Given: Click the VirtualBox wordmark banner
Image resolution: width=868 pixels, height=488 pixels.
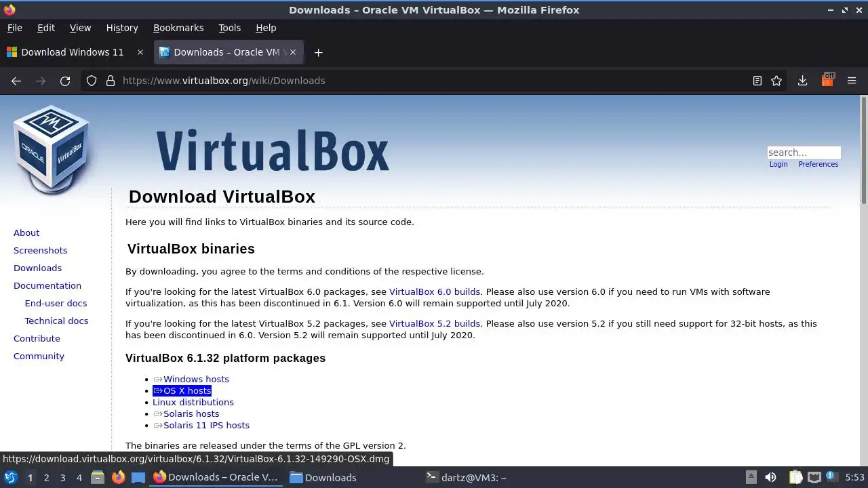Looking at the screenshot, I should point(273,150).
